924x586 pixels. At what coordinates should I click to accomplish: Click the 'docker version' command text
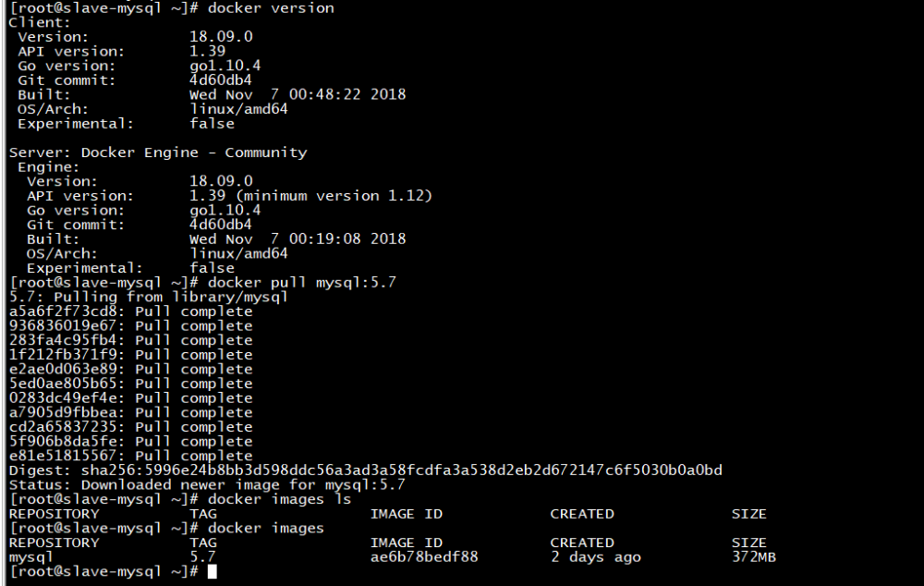click(x=272, y=7)
